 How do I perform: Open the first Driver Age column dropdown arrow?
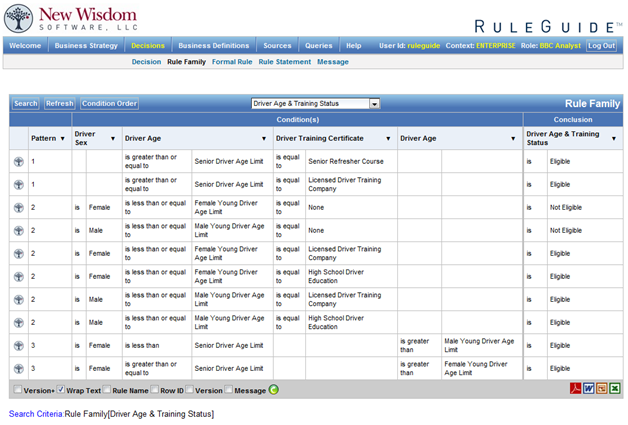(x=264, y=139)
